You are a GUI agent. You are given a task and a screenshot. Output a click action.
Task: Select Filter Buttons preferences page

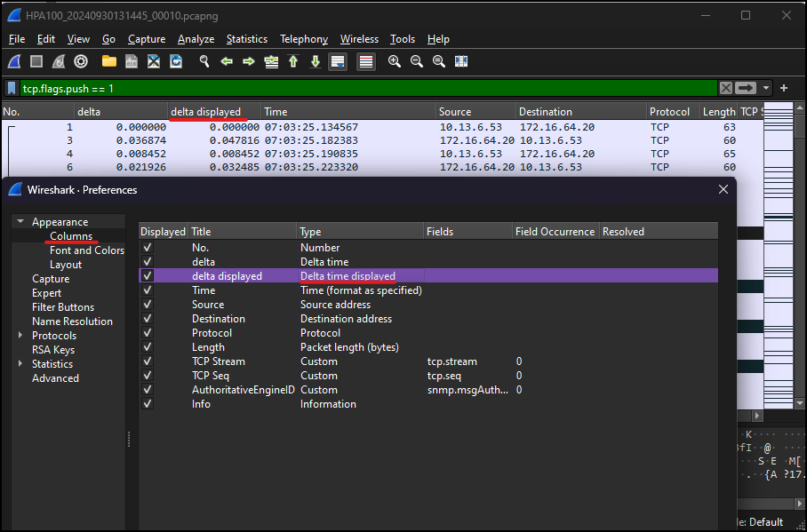coord(63,307)
